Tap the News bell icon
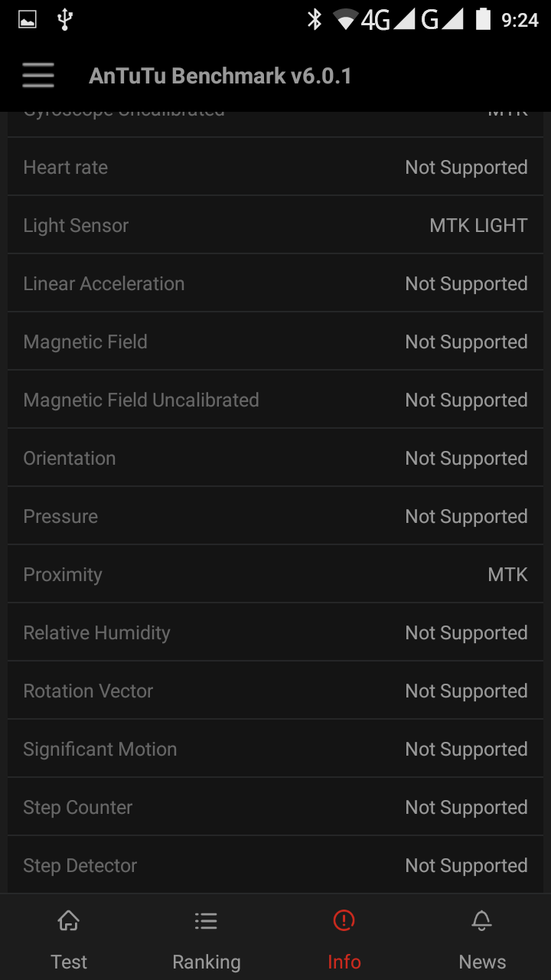The width and height of the screenshot is (551, 980). pos(481,920)
